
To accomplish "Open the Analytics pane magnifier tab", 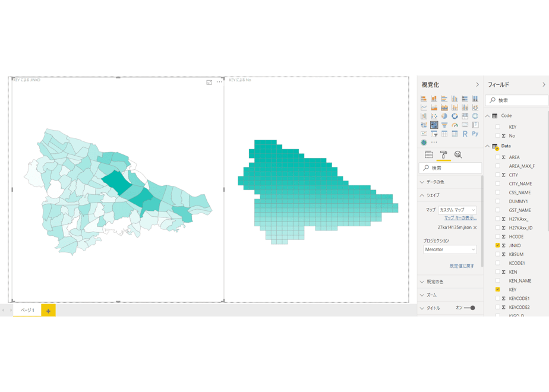I will [x=458, y=154].
